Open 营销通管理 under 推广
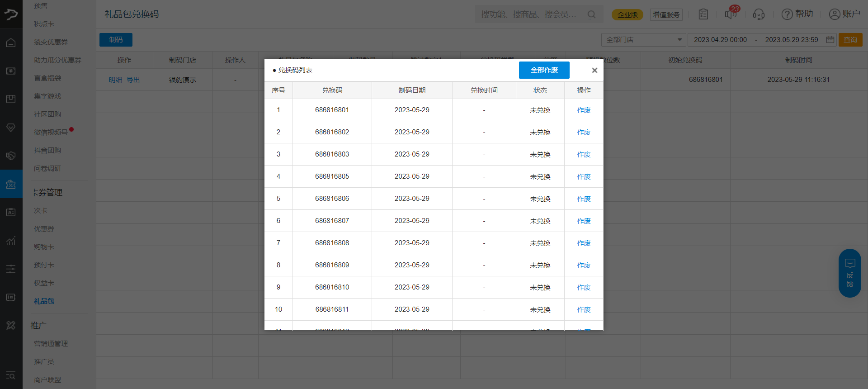Screen dimensions: 868x389 51,343
